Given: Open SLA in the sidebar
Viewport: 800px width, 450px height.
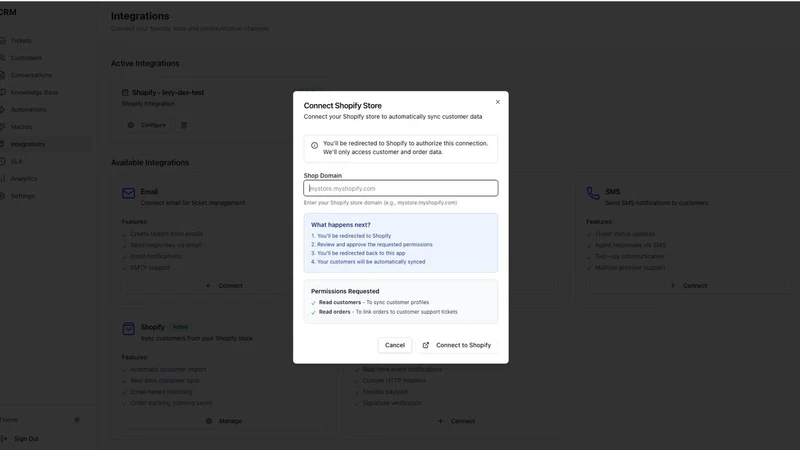Looking at the screenshot, I should (x=16, y=162).
